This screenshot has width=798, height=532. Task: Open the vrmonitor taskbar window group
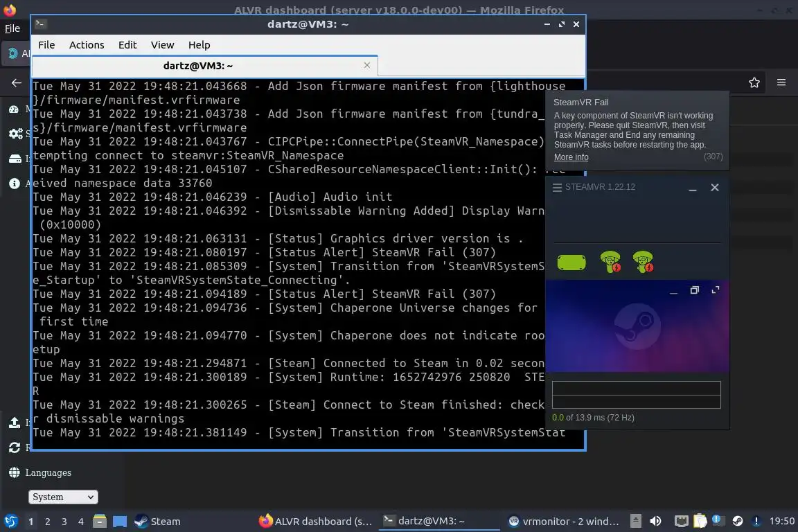(564, 522)
